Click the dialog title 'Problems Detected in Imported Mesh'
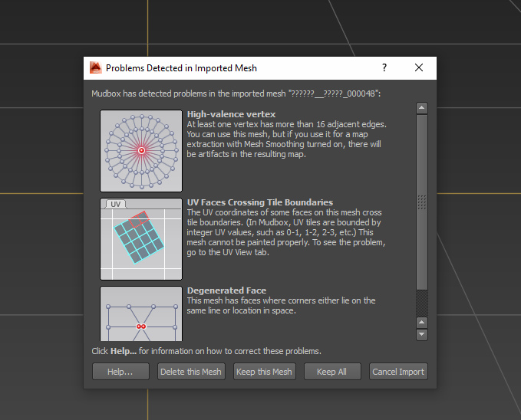The height and width of the screenshot is (420, 521). tap(181, 68)
